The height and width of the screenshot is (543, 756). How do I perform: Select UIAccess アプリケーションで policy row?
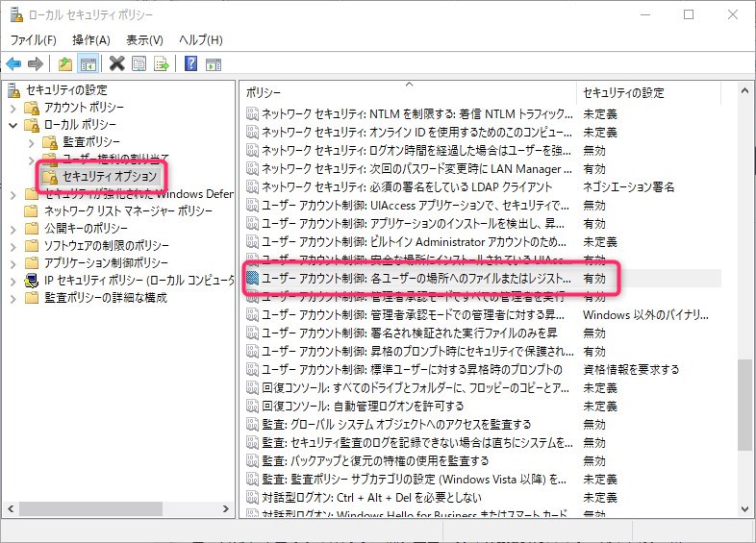pos(483,206)
